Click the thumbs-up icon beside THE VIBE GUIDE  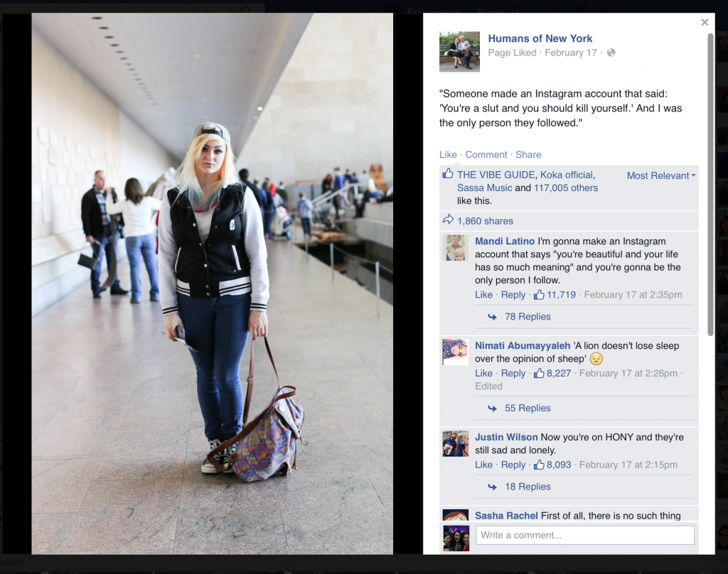(448, 174)
